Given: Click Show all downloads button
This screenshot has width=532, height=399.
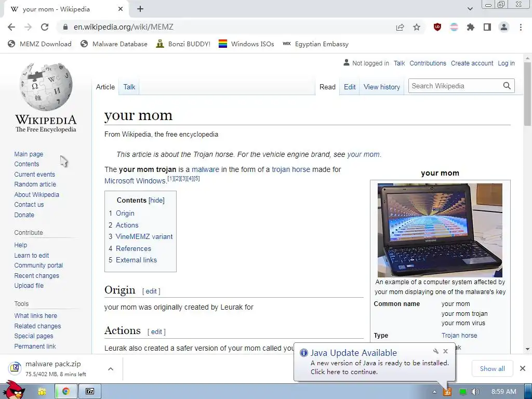Looking at the screenshot, I should [493, 368].
